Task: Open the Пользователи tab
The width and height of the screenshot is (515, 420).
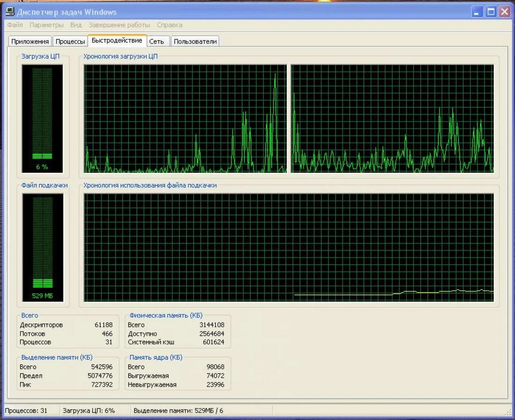Action: [x=195, y=41]
